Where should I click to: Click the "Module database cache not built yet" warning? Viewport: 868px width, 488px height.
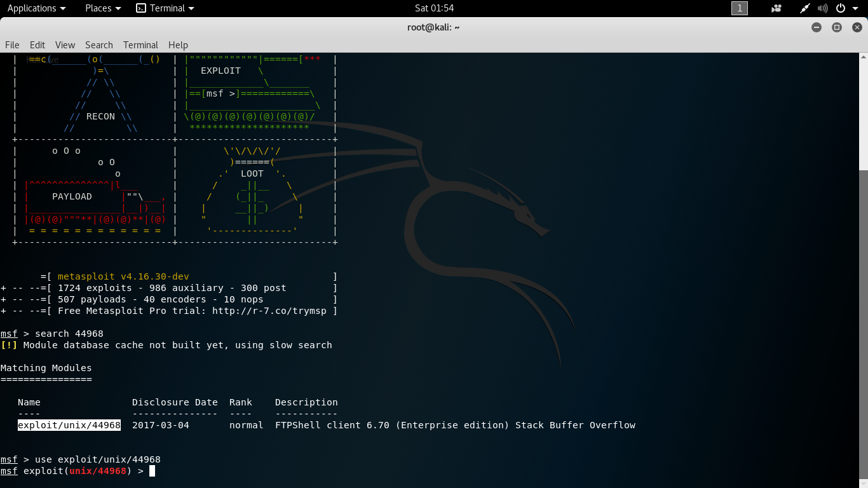pos(178,345)
